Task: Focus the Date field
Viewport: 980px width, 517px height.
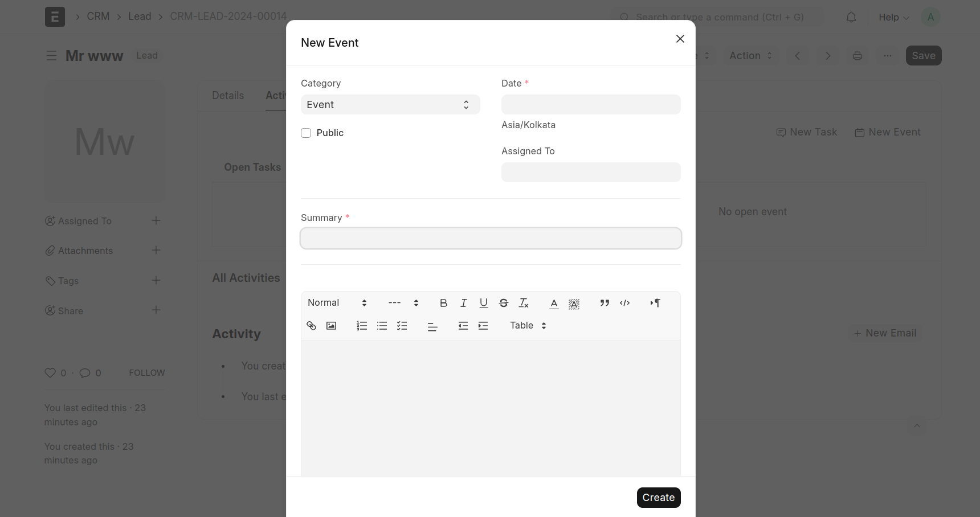Action: coord(591,105)
